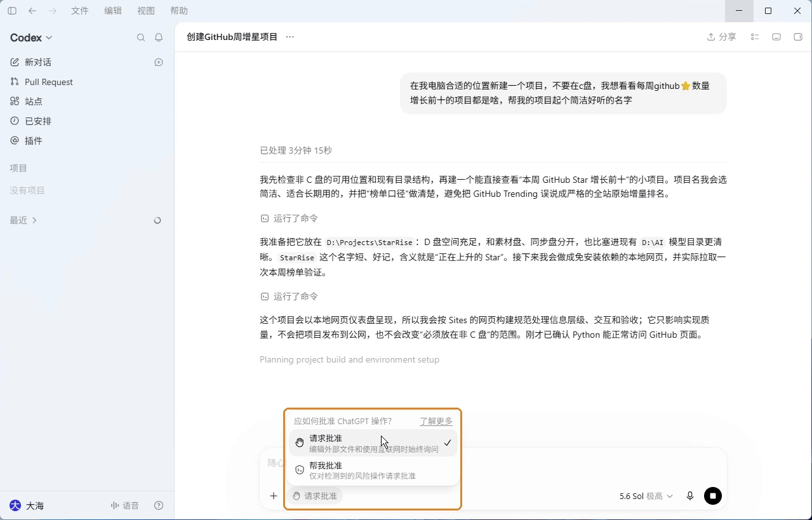Stop generation with the black stop button

click(713, 496)
